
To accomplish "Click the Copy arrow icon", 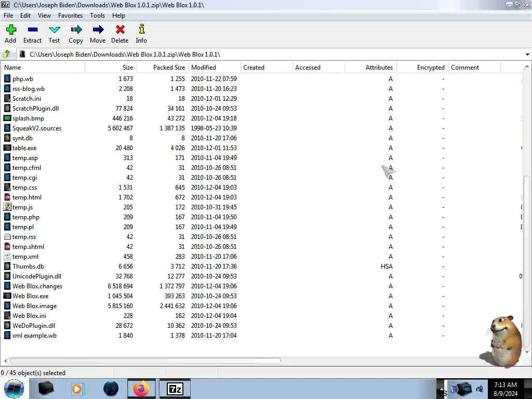I will click(x=76, y=30).
